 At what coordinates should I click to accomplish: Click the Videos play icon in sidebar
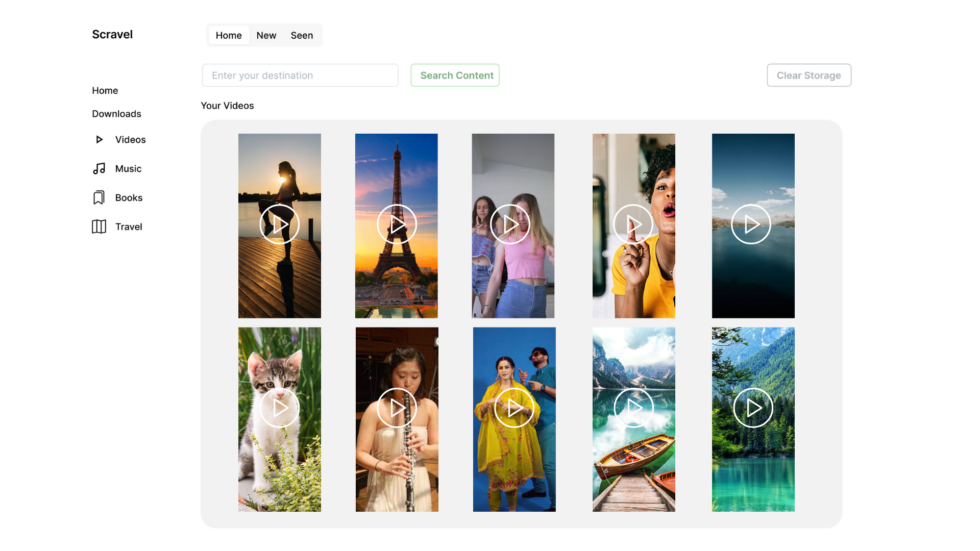tap(100, 139)
